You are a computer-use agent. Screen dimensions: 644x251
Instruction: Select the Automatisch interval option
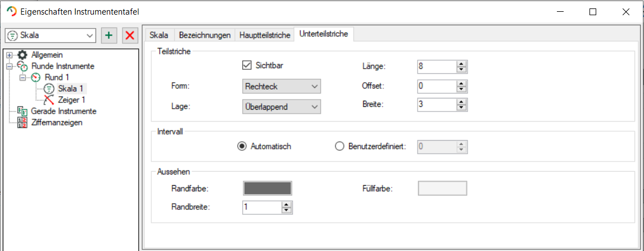tap(242, 146)
